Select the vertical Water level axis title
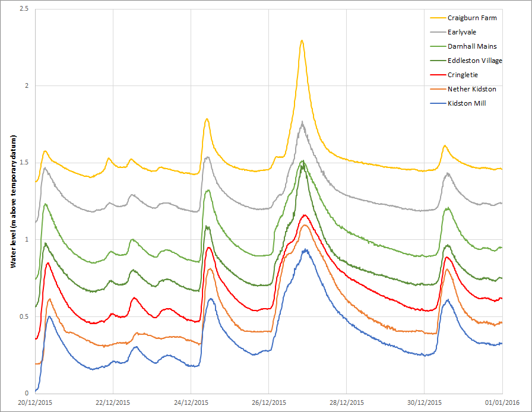Screen dimensions: 532x412 point(13,202)
